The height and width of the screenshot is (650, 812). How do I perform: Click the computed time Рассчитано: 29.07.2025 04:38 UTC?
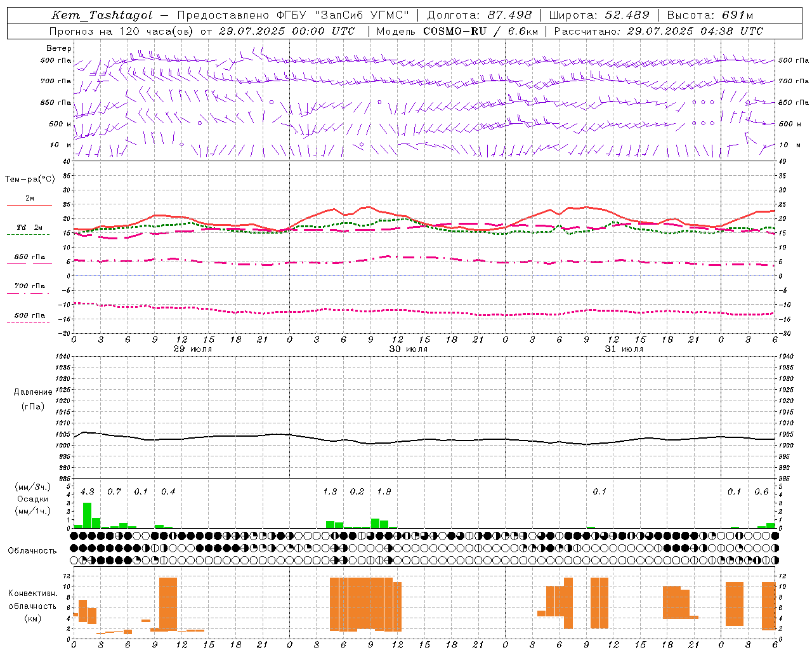click(x=658, y=31)
